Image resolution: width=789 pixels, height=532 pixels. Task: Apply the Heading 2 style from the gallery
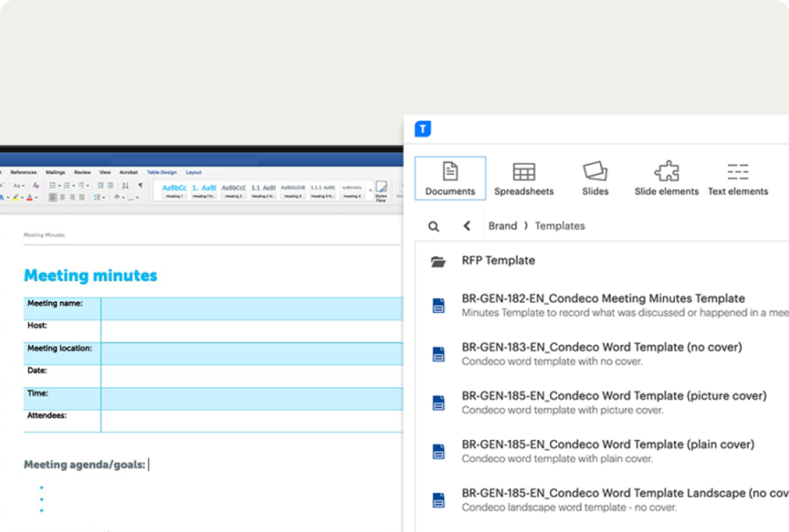point(234,190)
